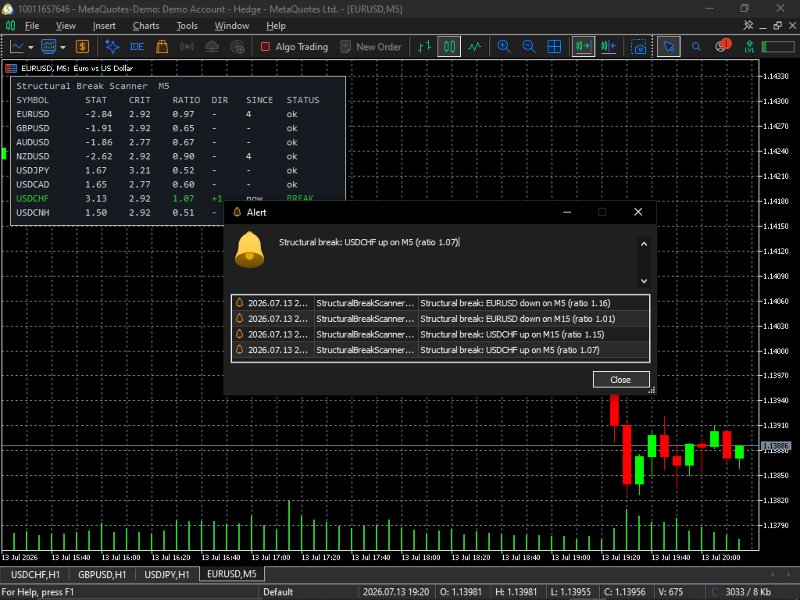Launch the IDE MetaEditor button
The height and width of the screenshot is (600, 800).
137,46
